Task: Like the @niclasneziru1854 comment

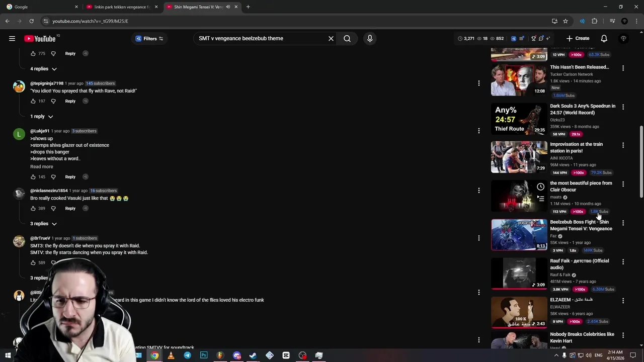Action: (33, 208)
